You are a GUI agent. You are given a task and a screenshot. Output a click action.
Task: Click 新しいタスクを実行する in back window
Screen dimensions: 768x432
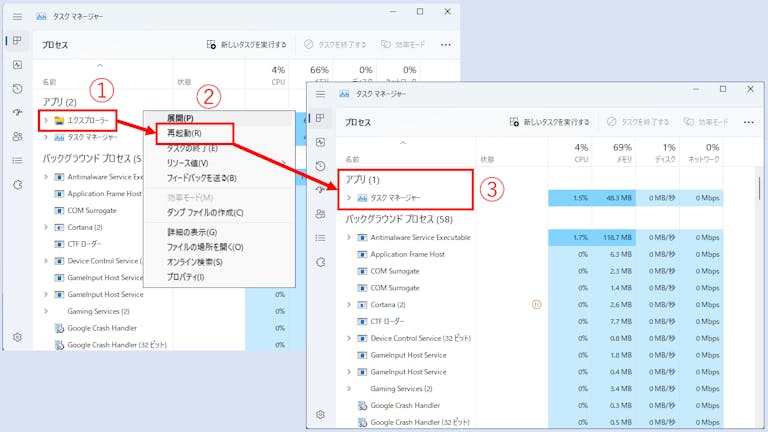(x=246, y=45)
